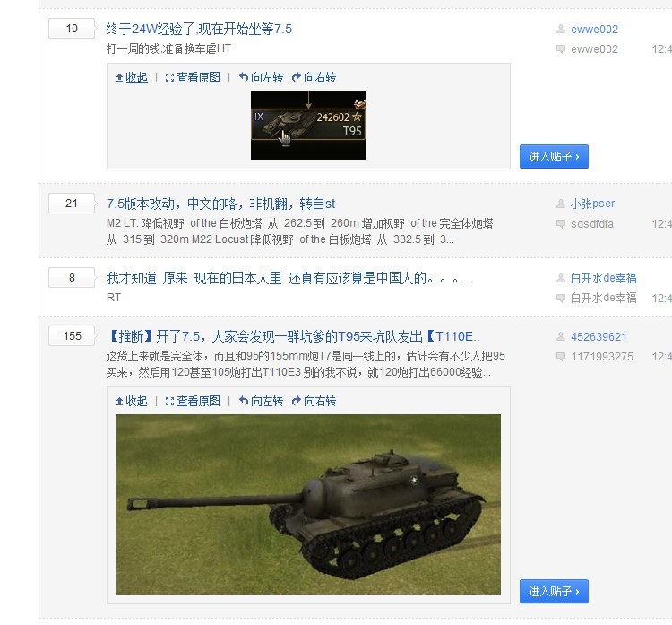Screen dimensions: 672x625
Task: Click 进入贴子 button beside tank photo
Action: coord(554,592)
